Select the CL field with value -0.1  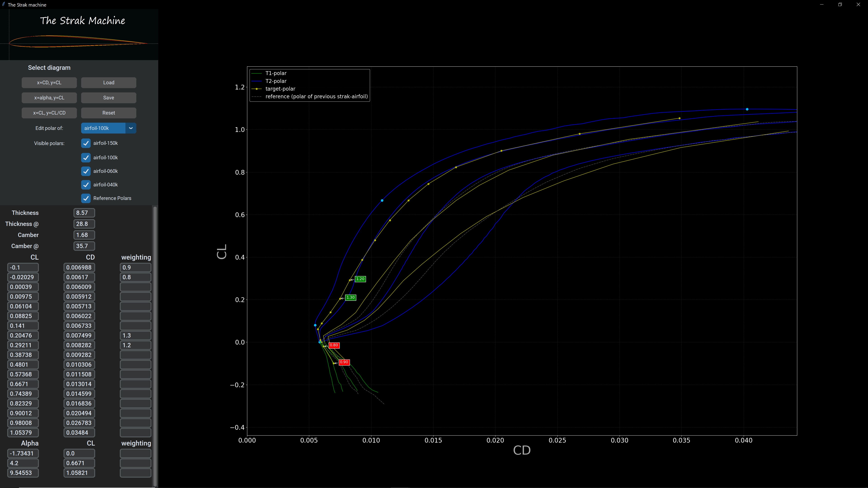(x=23, y=267)
